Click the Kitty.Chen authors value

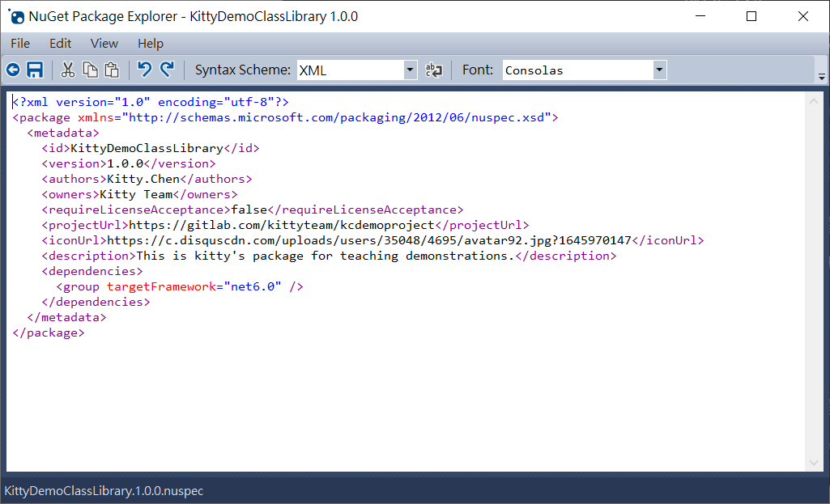[143, 179]
